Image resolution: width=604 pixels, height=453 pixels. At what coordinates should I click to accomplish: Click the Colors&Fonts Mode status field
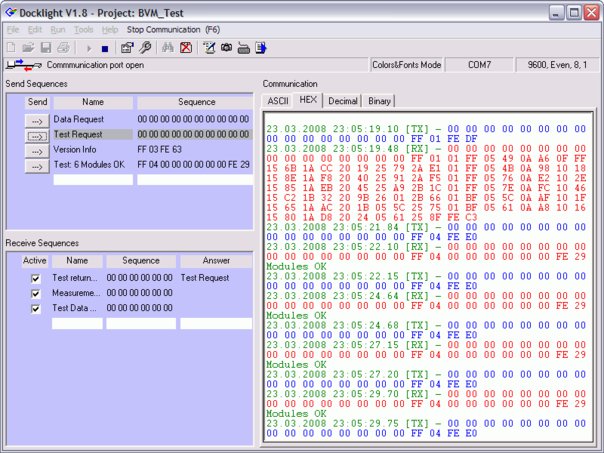pos(406,65)
